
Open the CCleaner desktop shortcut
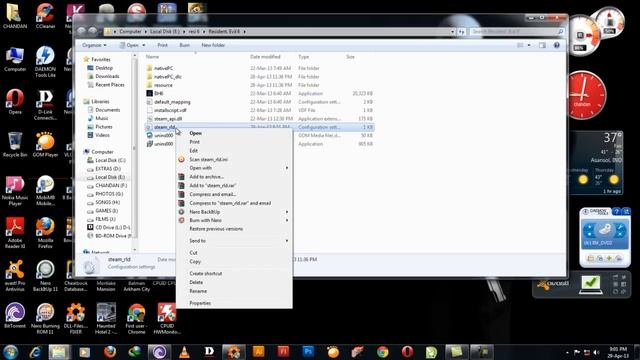click(x=45, y=16)
